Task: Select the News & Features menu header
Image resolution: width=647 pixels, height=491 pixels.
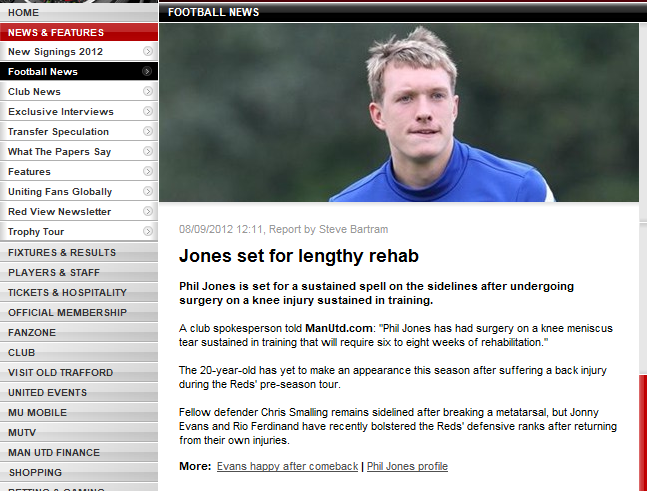Action: point(79,32)
